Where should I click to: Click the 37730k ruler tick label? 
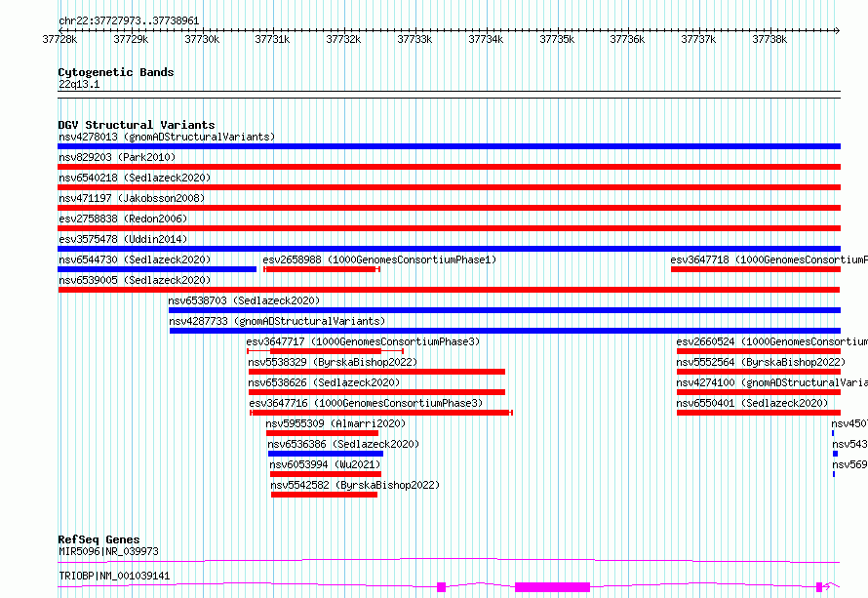tap(202, 39)
